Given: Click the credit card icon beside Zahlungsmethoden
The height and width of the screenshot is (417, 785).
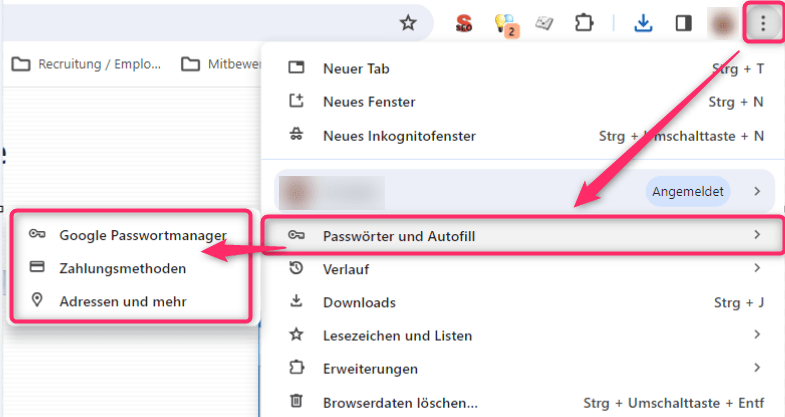Looking at the screenshot, I should point(37,267).
